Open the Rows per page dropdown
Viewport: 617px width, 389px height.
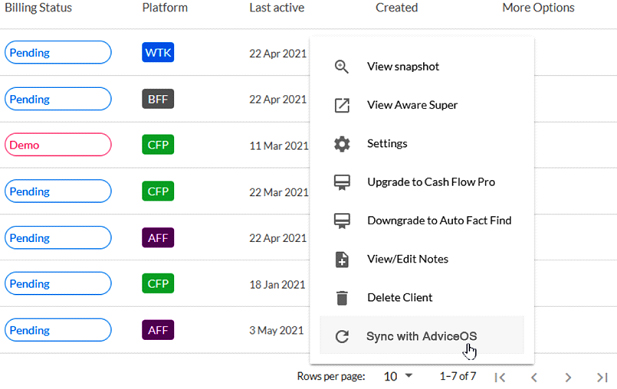click(398, 376)
